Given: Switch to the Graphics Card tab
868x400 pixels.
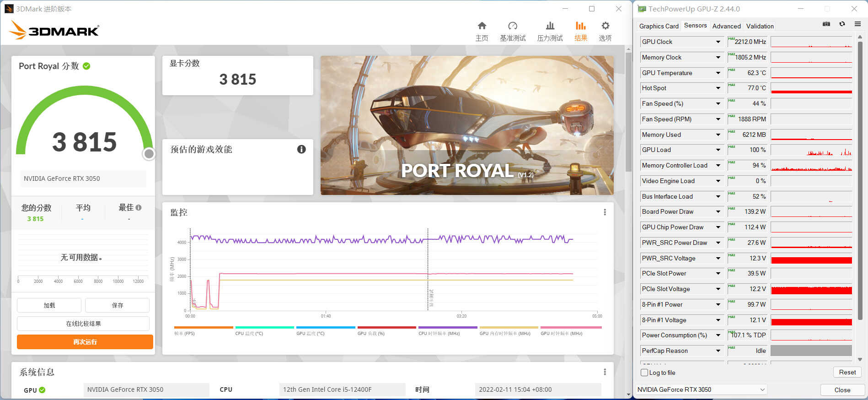Looking at the screenshot, I should 659,26.
